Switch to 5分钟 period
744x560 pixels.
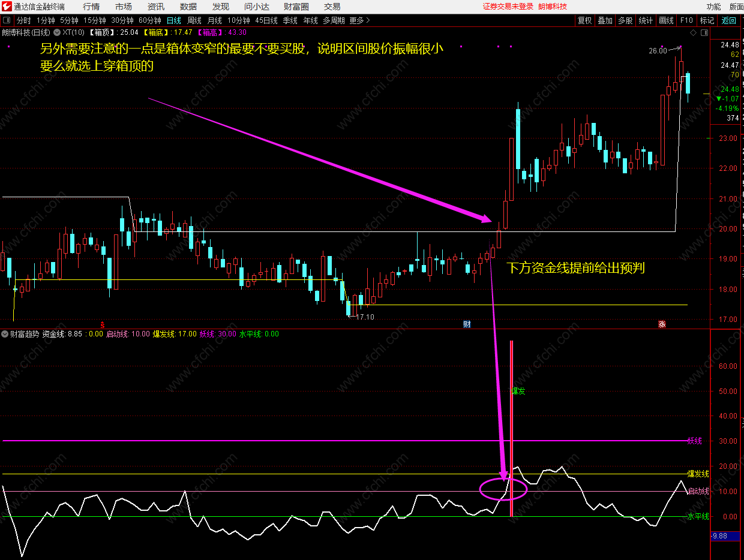[x=69, y=20]
